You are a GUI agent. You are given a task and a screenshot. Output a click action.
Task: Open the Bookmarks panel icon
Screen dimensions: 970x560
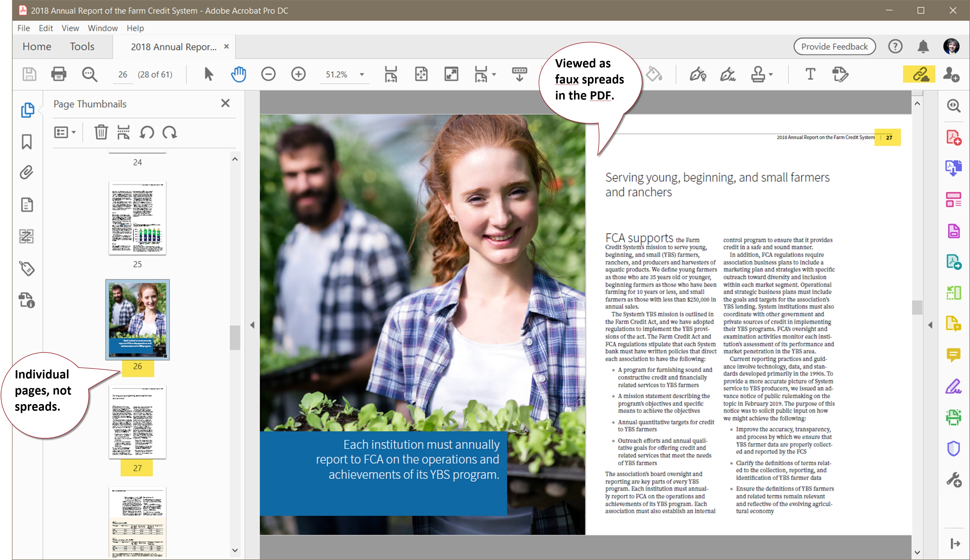pos(26,141)
